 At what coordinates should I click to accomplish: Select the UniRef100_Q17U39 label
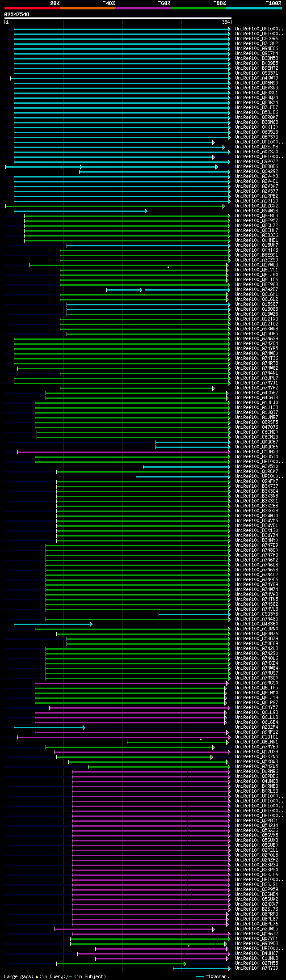pyautogui.click(x=257, y=752)
